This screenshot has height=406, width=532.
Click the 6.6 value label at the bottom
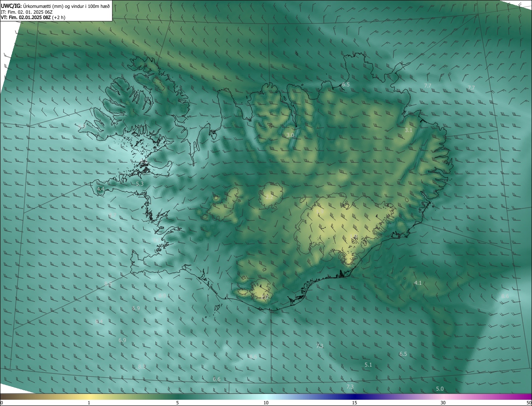[x=217, y=379]
